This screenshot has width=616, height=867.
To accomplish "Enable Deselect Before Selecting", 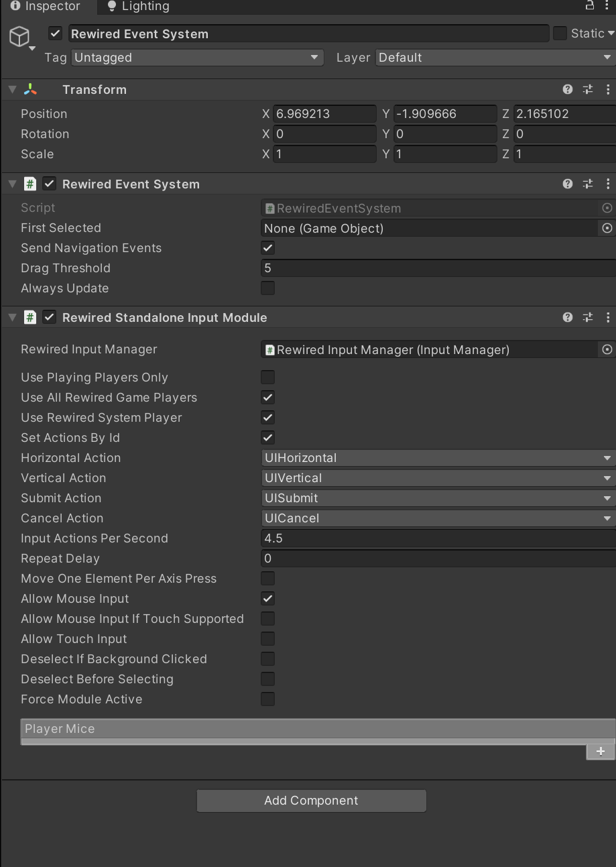I will tap(268, 679).
